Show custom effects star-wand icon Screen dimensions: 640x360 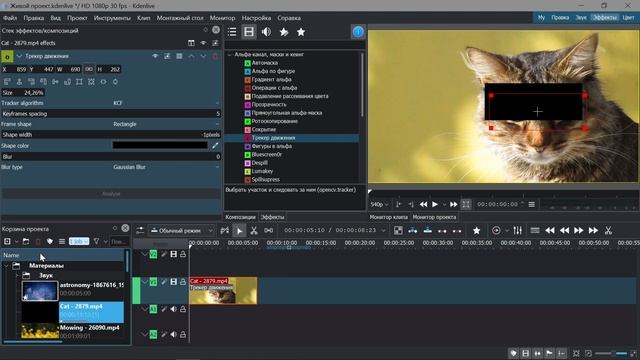284,32
